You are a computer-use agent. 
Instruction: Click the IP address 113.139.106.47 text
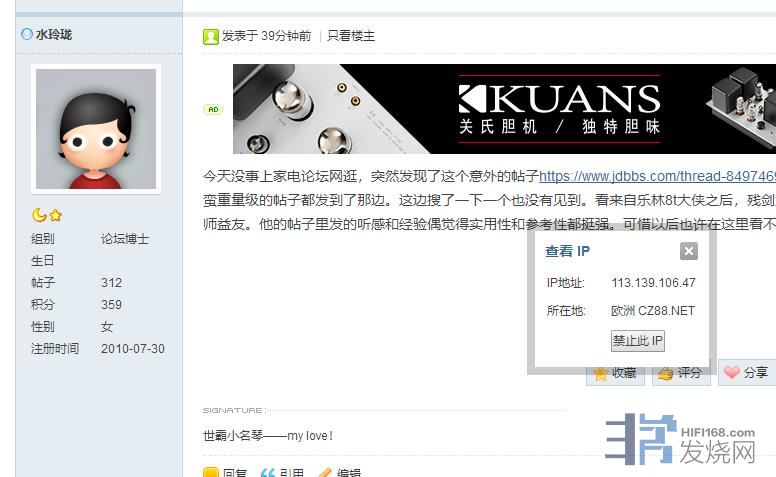point(653,283)
